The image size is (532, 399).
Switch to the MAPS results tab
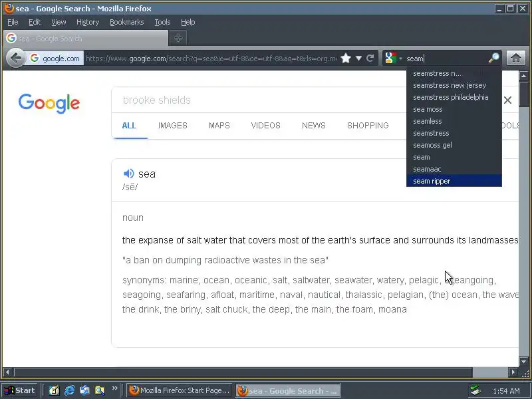219,126
